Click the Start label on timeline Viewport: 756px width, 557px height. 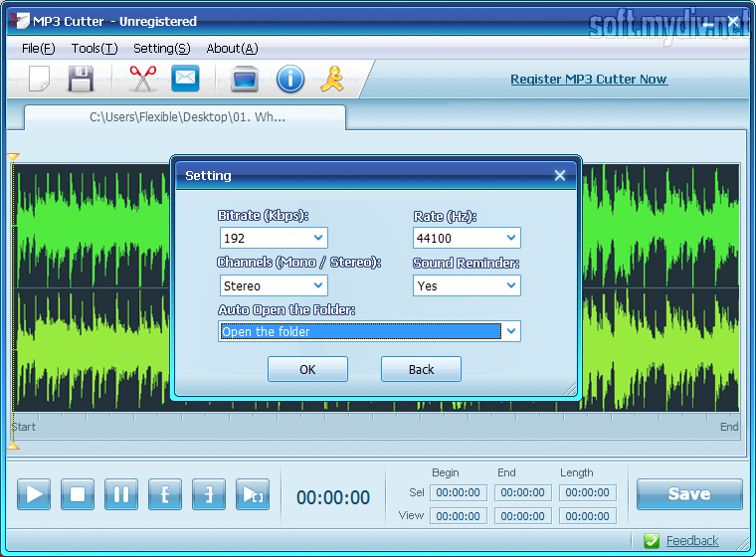(x=24, y=427)
